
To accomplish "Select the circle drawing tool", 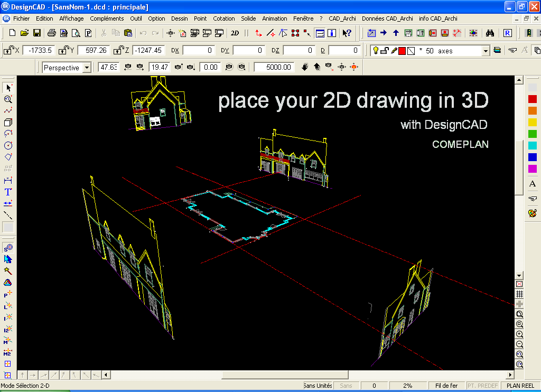I will click(x=8, y=146).
